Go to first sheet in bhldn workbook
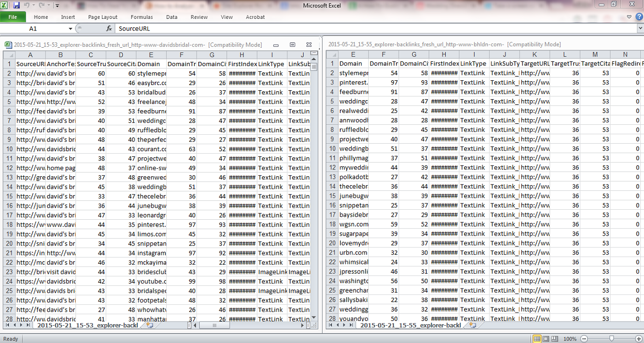The height and width of the screenshot is (343, 644). click(x=329, y=325)
